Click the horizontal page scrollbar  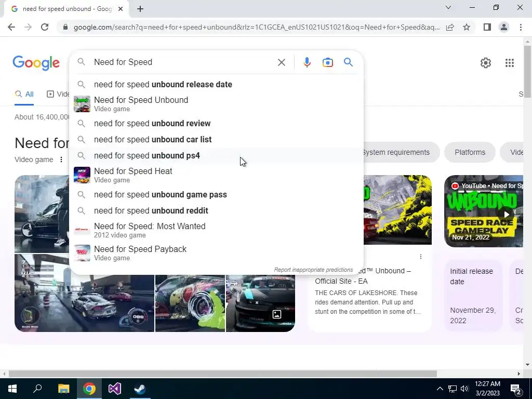[223, 374]
